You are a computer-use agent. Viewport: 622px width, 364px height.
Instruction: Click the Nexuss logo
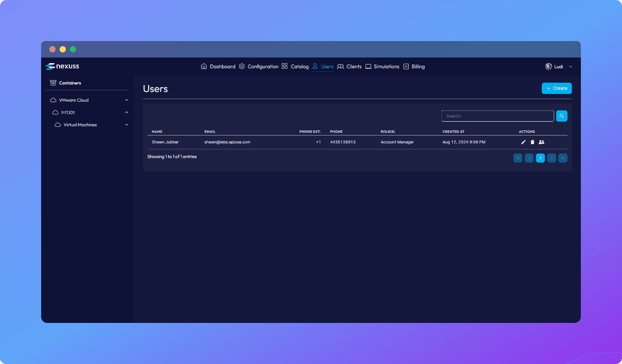(62, 66)
